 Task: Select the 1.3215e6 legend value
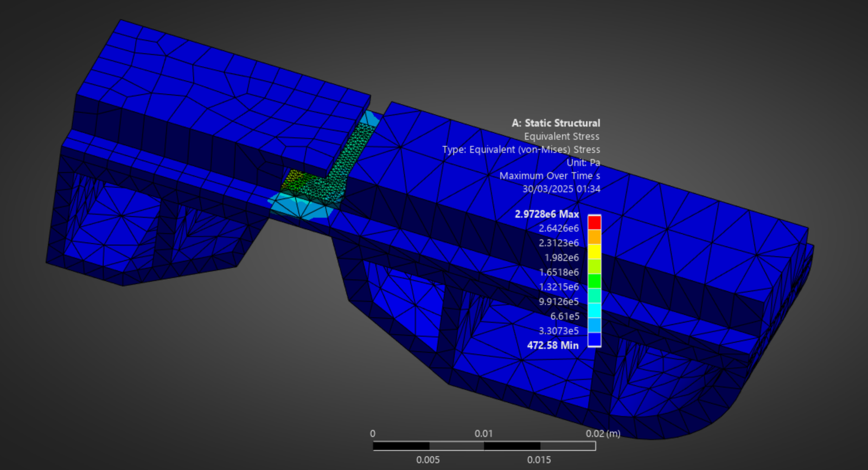pos(558,287)
